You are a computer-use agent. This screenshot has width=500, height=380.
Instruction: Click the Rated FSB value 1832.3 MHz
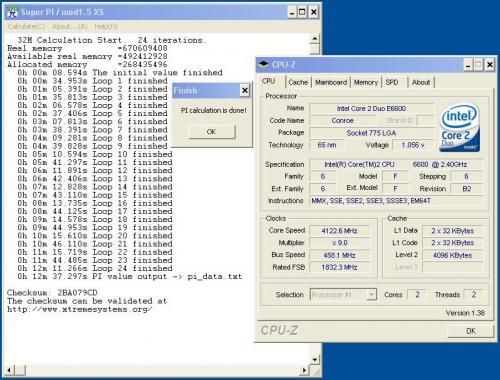340,267
